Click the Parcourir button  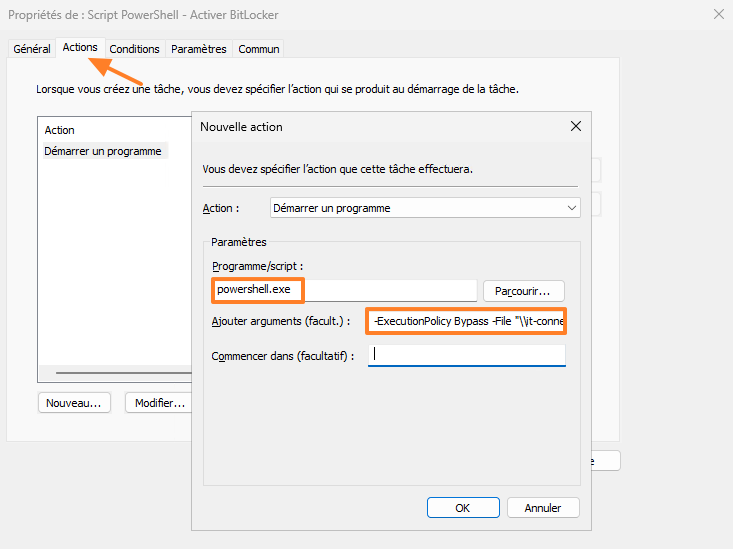point(524,291)
